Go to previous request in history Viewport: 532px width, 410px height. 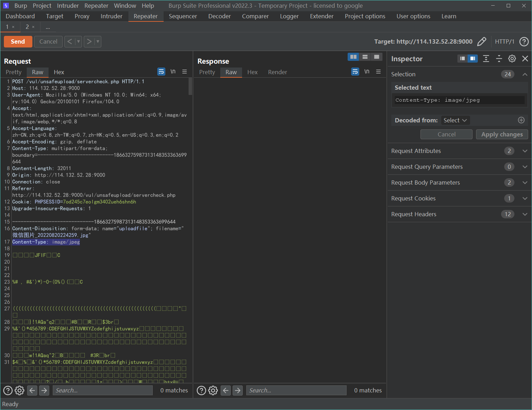pyautogui.click(x=70, y=41)
